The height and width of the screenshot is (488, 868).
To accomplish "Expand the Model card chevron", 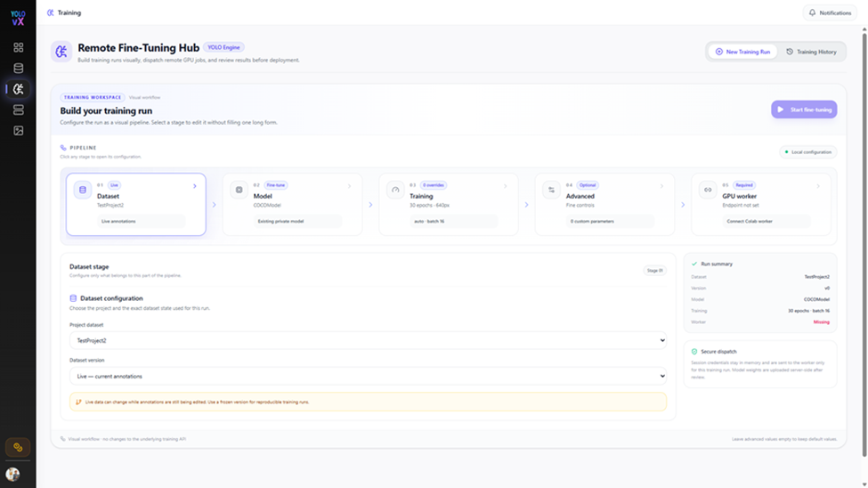I will point(349,186).
